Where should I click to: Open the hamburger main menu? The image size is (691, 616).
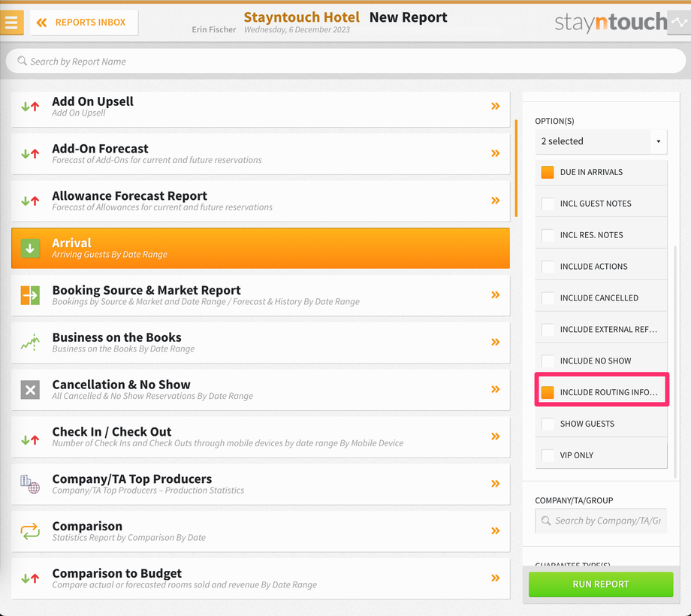pyautogui.click(x=12, y=22)
